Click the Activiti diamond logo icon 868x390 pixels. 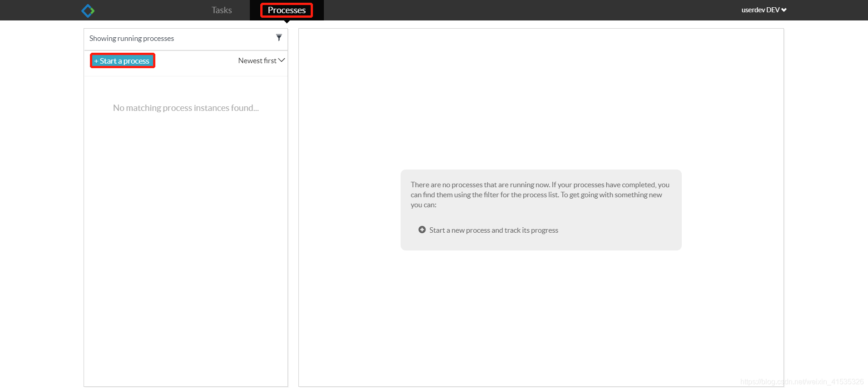(x=88, y=10)
